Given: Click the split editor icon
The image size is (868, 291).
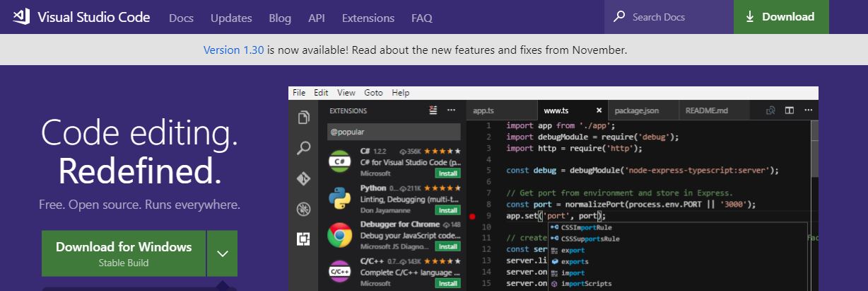Looking at the screenshot, I should 789,110.
